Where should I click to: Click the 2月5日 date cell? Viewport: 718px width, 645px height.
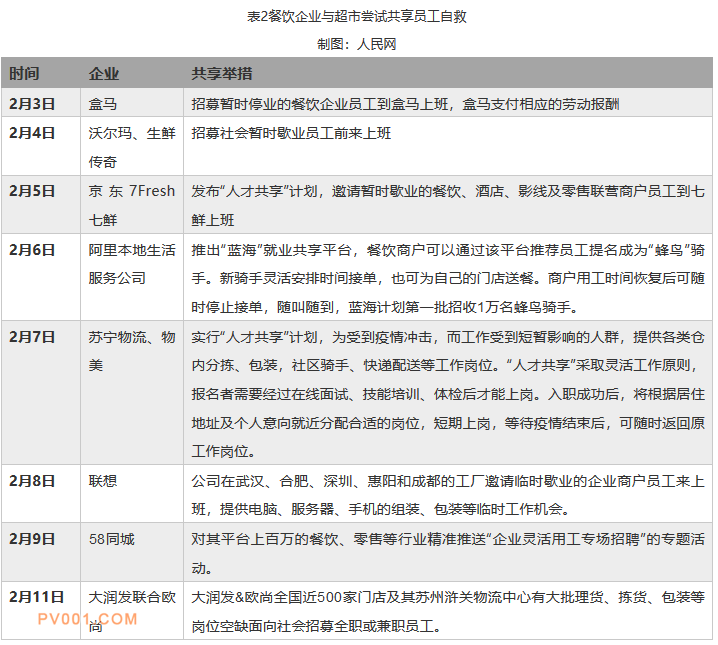pos(32,191)
